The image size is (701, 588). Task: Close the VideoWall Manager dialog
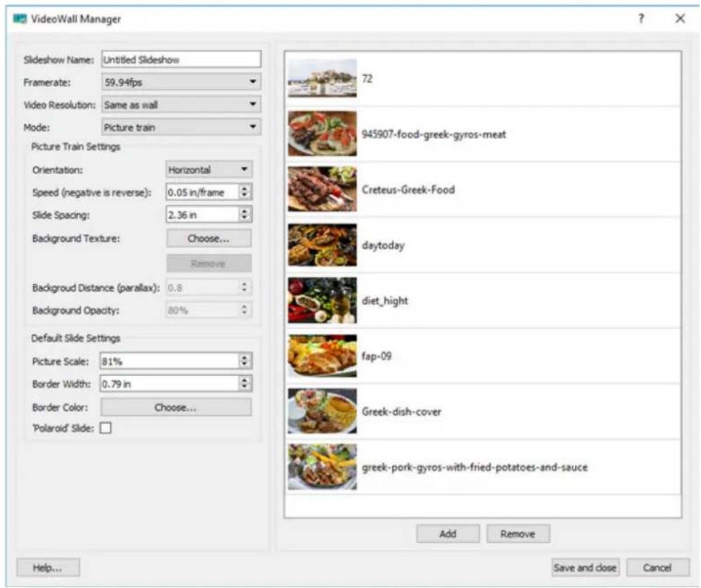pyautogui.click(x=680, y=19)
